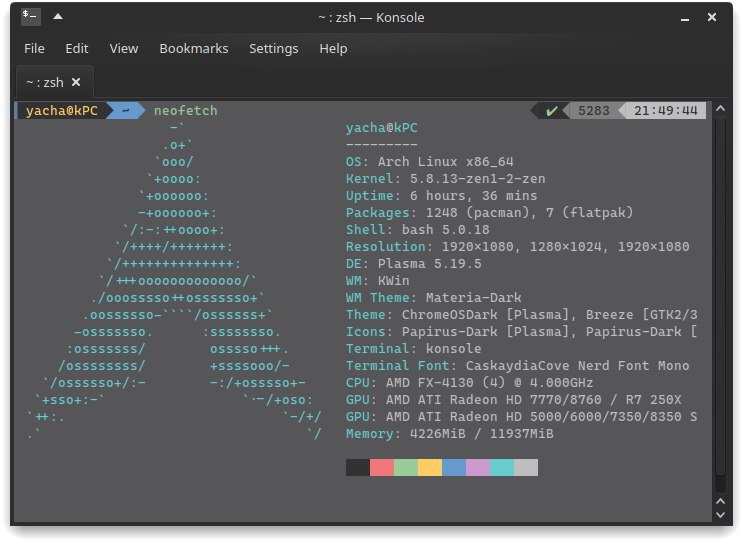Click the 'Icons: Papirus-Dark [Plasma]' line

point(522,332)
